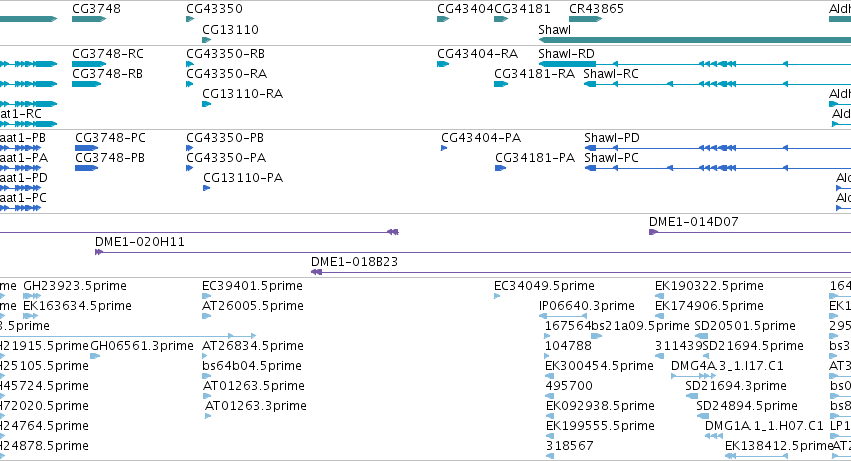Select the CG3748 gene arrow glyph

[x=88, y=19]
